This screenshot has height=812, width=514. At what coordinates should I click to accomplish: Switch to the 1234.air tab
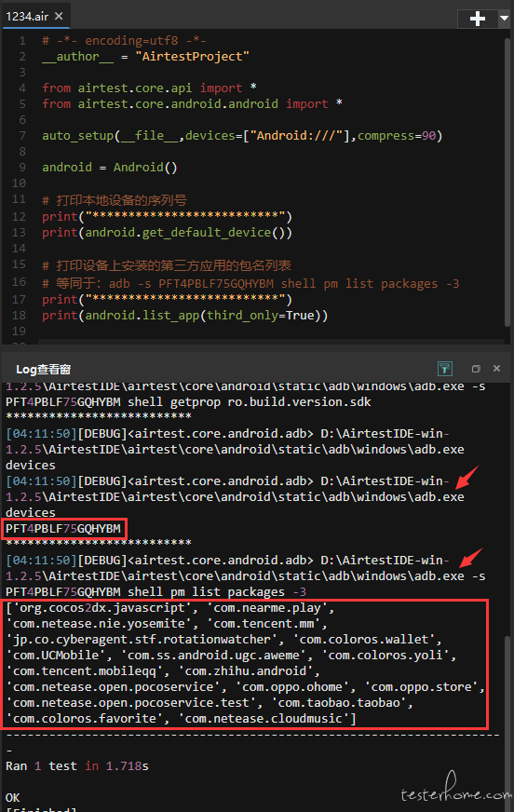click(x=27, y=17)
